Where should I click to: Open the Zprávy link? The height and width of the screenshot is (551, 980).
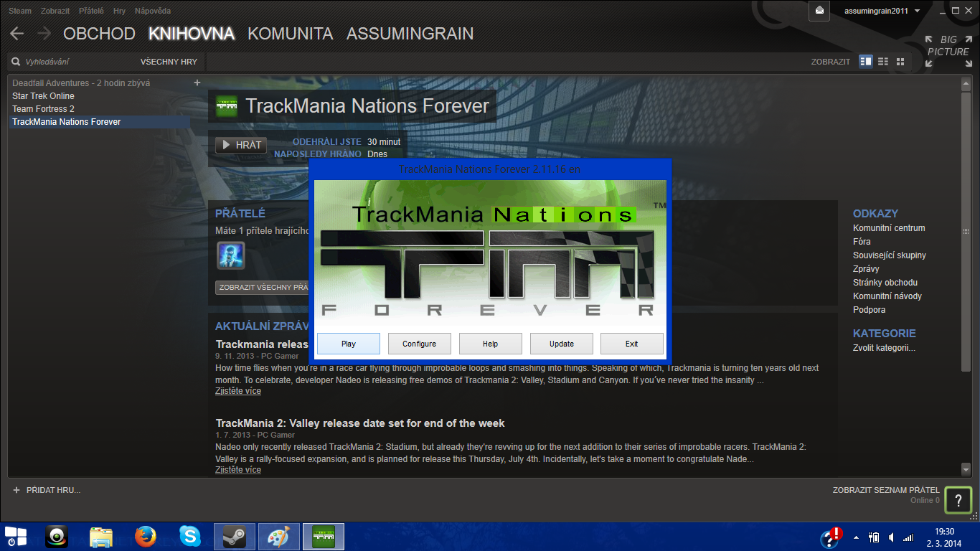(x=866, y=269)
